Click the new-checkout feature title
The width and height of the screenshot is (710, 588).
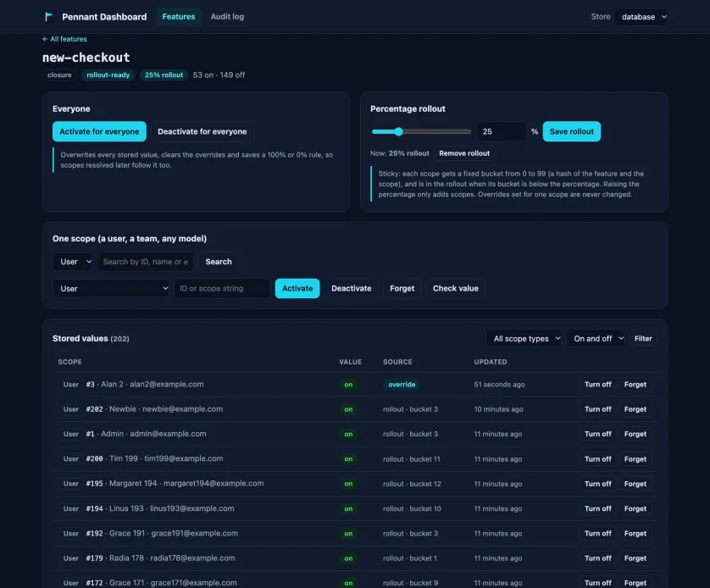click(86, 58)
